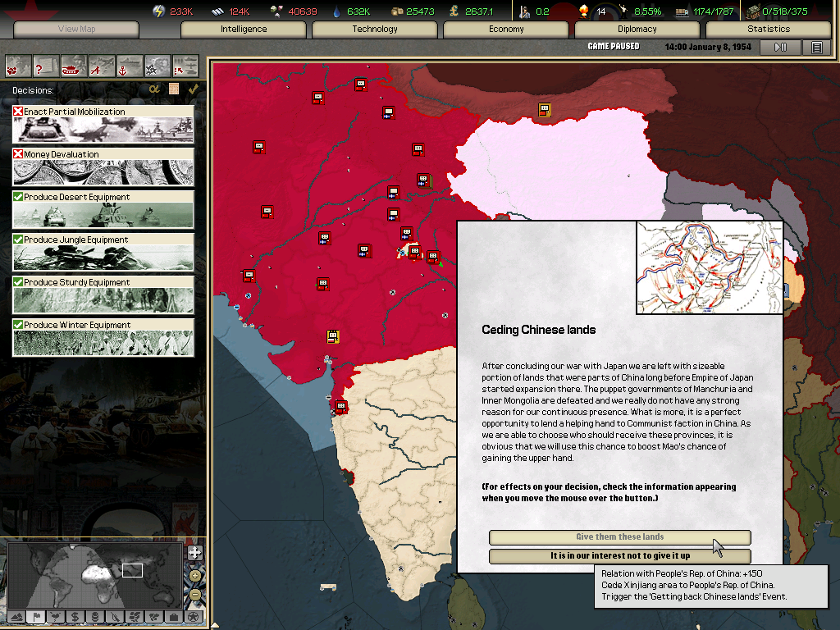
Task: Click the decisions checkmark filter icon
Action: (x=194, y=89)
